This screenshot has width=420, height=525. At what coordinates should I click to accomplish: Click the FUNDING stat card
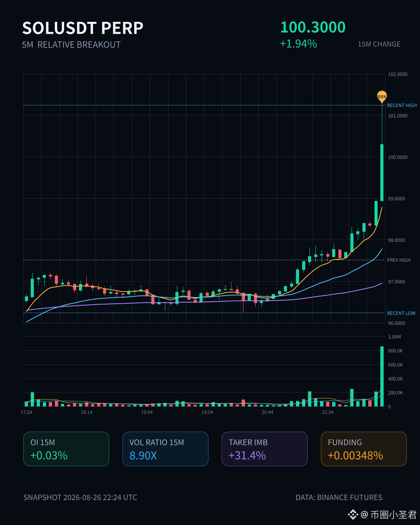click(364, 449)
